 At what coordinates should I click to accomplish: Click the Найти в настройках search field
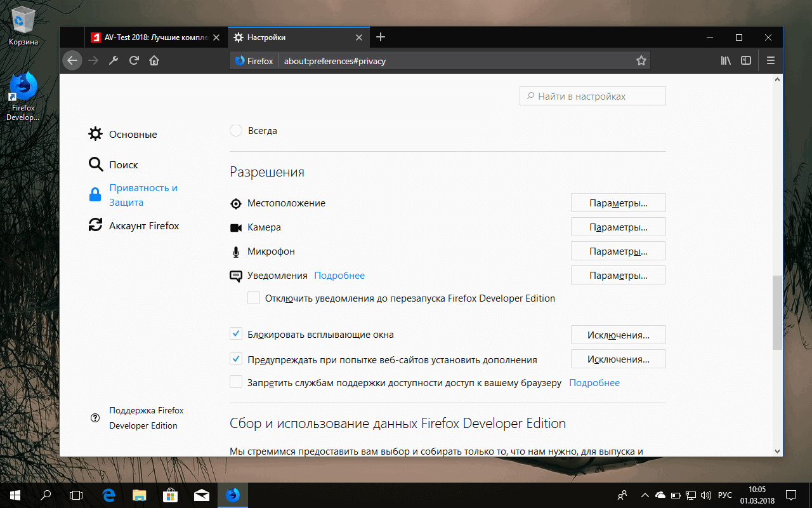tap(592, 95)
